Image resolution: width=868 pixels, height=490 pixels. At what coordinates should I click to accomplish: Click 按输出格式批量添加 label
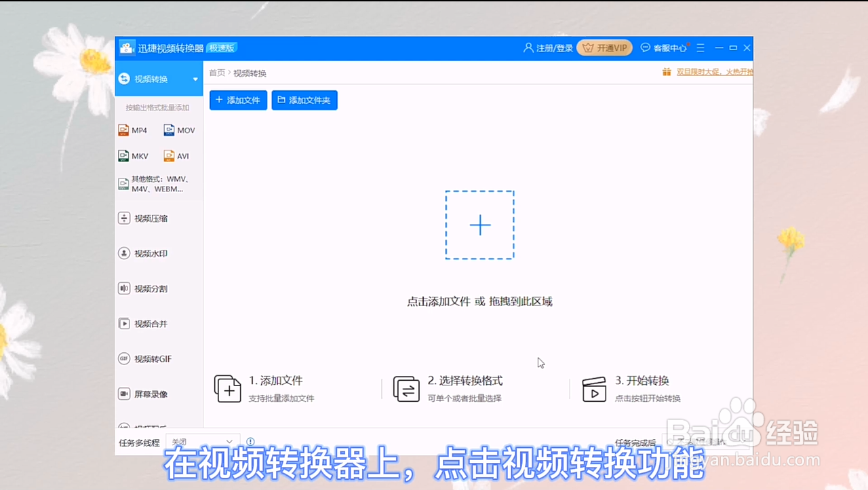(157, 108)
